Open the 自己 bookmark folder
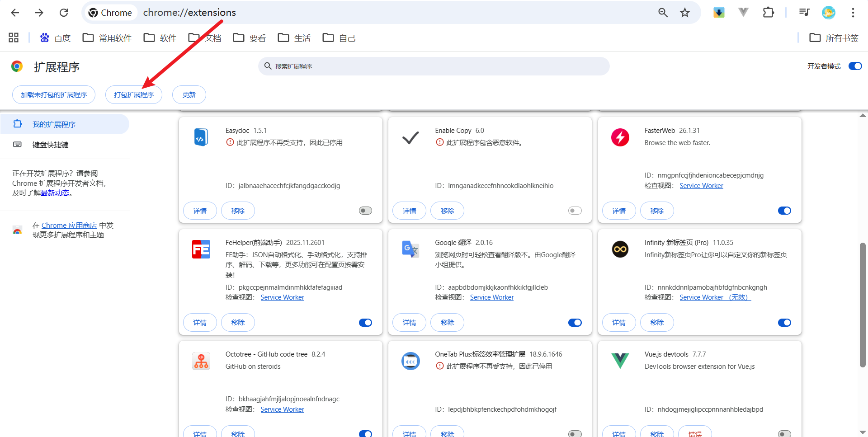The height and width of the screenshot is (437, 868). (339, 38)
